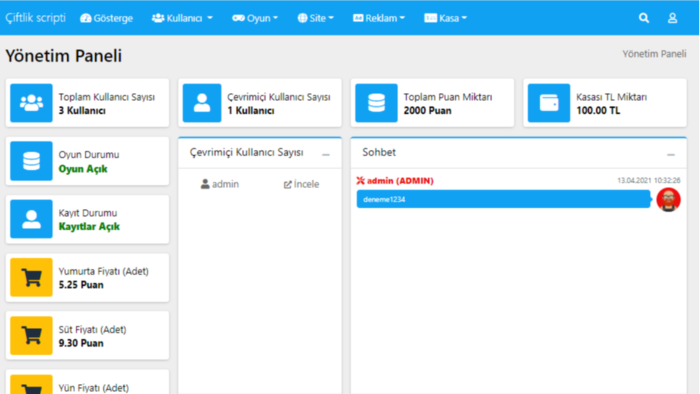Image resolution: width=700 pixels, height=394 pixels.
Task: Click the red admin badge icon in chat
Action: click(360, 181)
